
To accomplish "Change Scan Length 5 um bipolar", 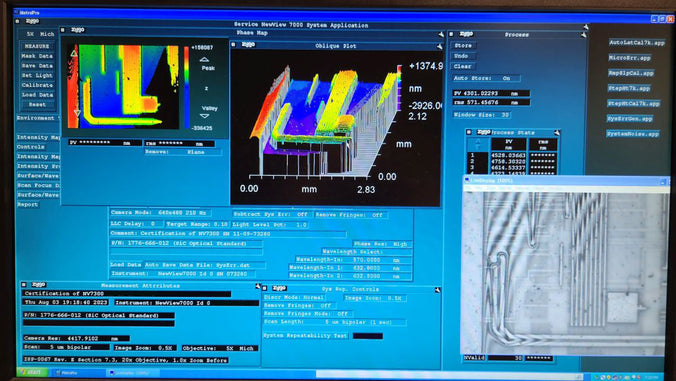I will coord(335,322).
